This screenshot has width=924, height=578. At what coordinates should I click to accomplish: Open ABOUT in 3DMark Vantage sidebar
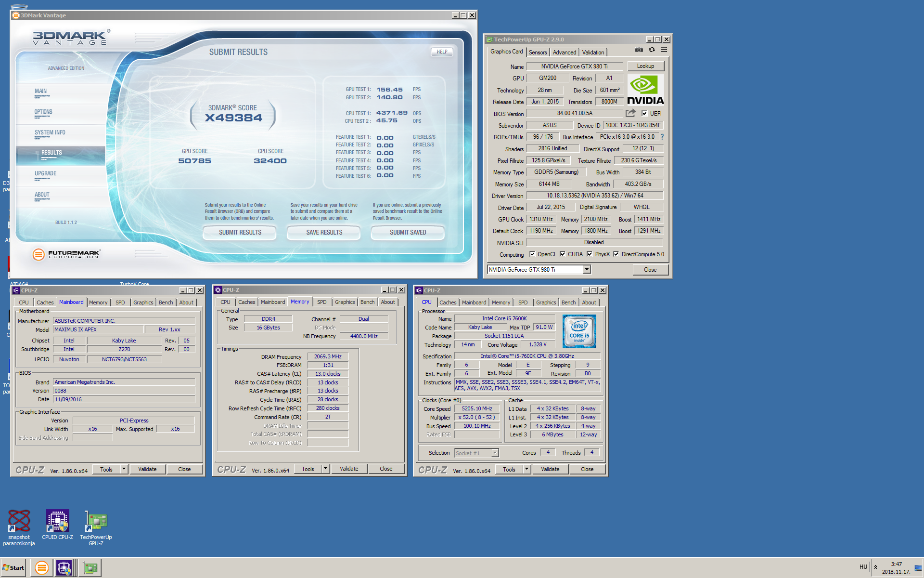pos(61,197)
